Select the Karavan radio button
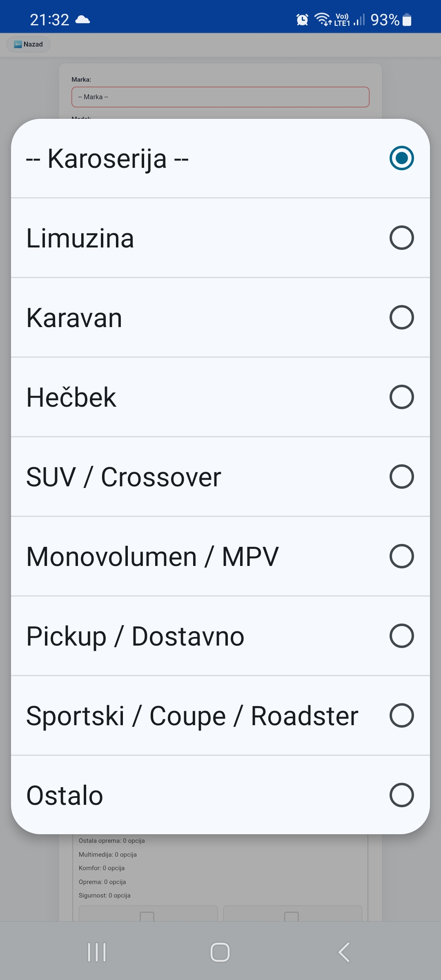This screenshot has height=980, width=441. tap(401, 317)
